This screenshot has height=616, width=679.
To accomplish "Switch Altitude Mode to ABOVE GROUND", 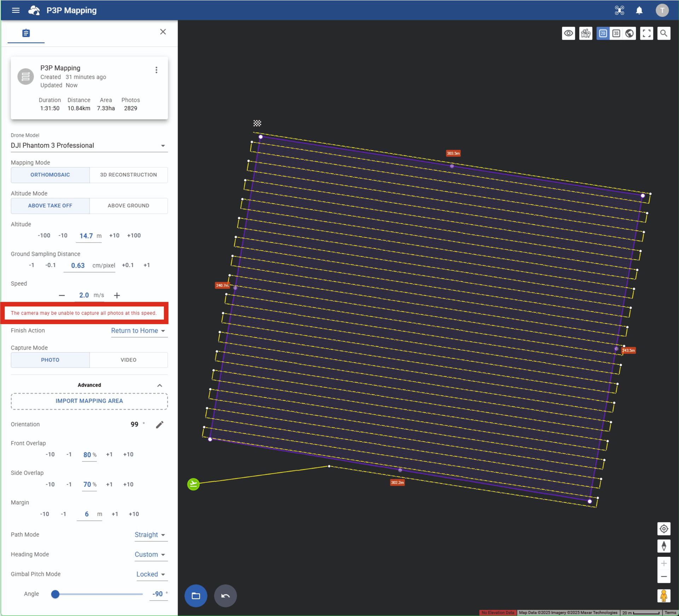I will [x=128, y=206].
